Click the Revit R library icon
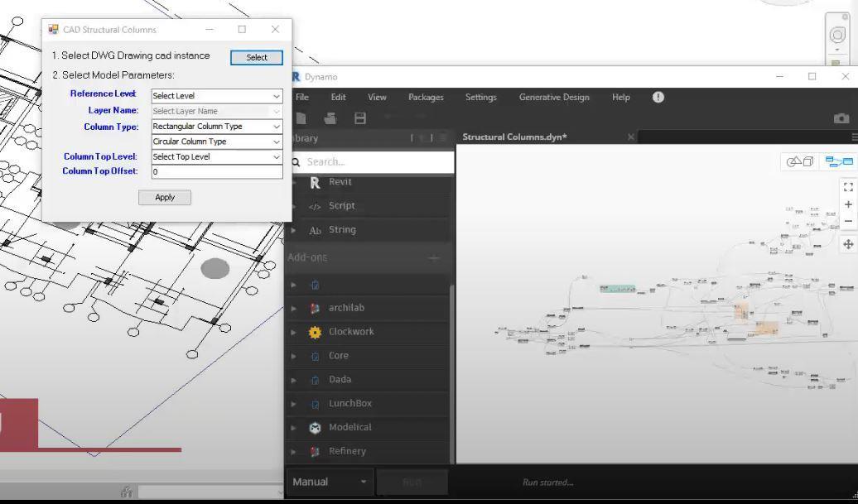 pyautogui.click(x=316, y=183)
